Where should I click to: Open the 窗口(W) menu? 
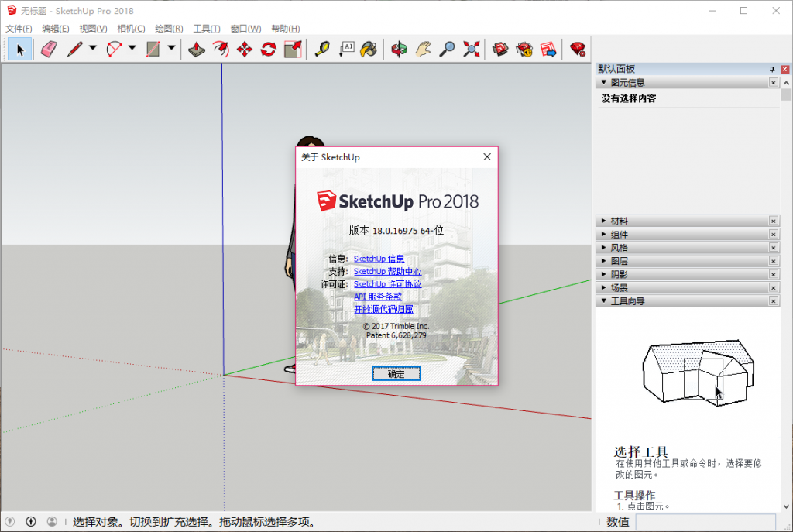click(245, 29)
